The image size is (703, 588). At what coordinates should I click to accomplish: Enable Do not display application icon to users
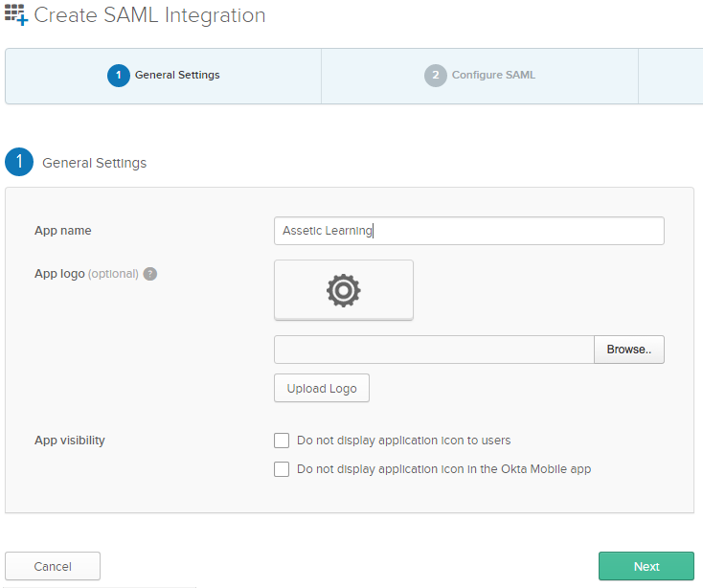tap(282, 441)
